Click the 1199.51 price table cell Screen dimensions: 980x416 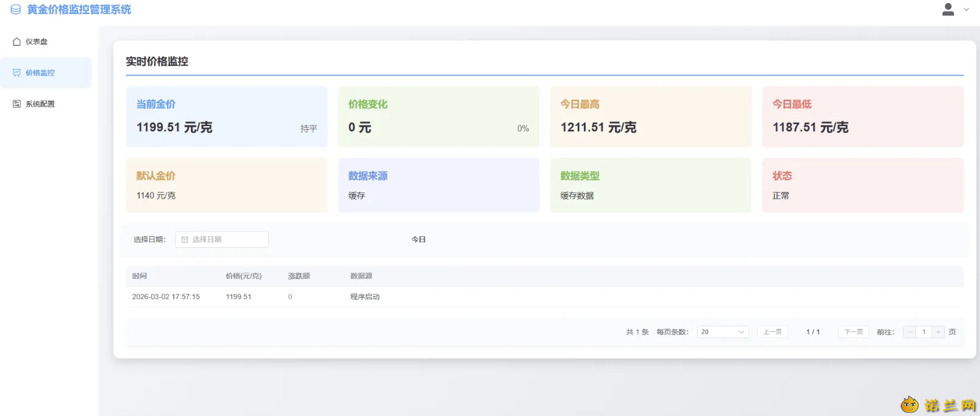coord(238,297)
